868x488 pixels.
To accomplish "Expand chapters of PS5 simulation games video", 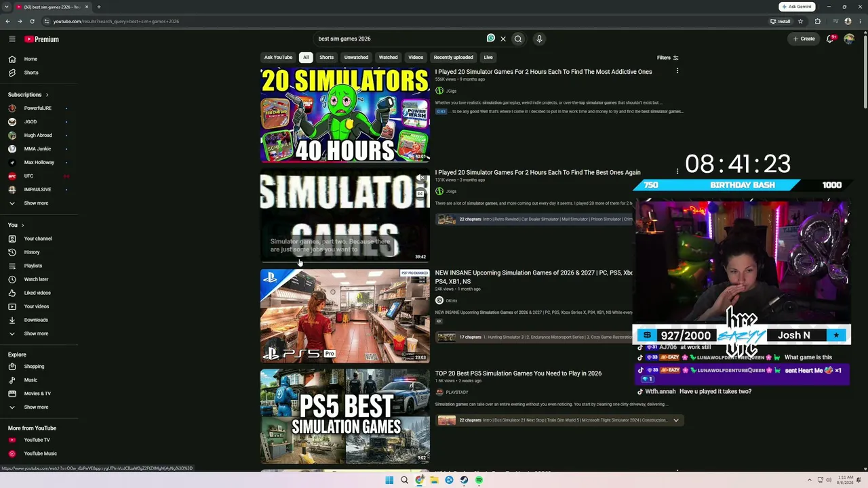I will pyautogui.click(x=675, y=420).
